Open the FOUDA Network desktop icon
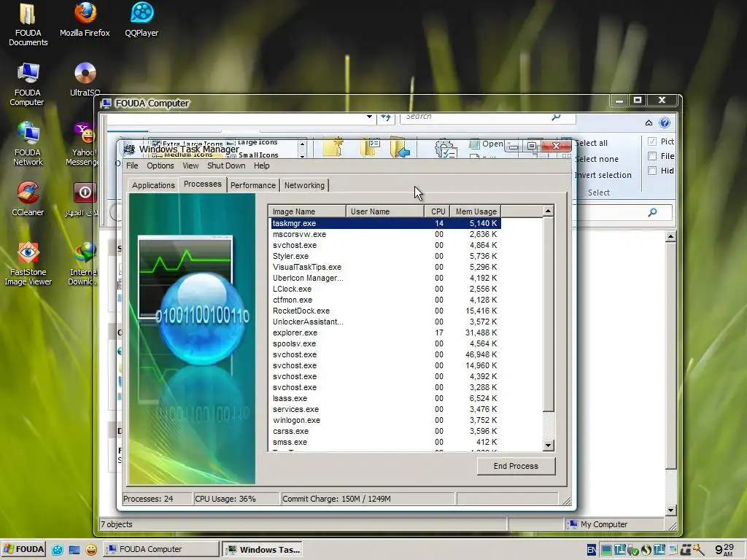This screenshot has height=560, width=747. pos(28,144)
